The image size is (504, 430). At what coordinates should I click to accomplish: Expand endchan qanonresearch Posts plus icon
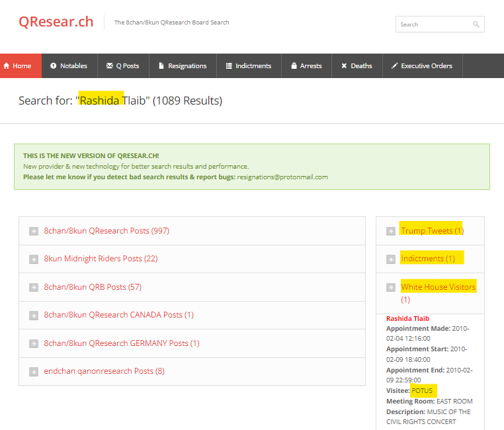point(34,372)
